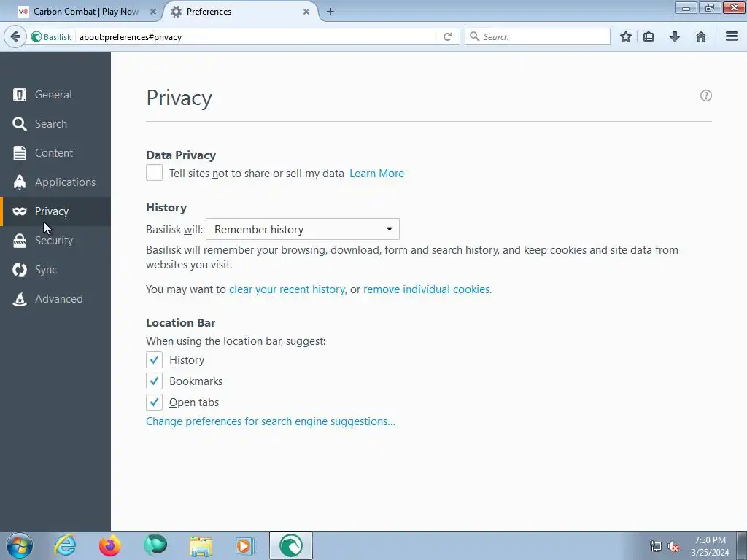
Task: Click the Privacy mask sidebar icon
Action: pos(20,211)
